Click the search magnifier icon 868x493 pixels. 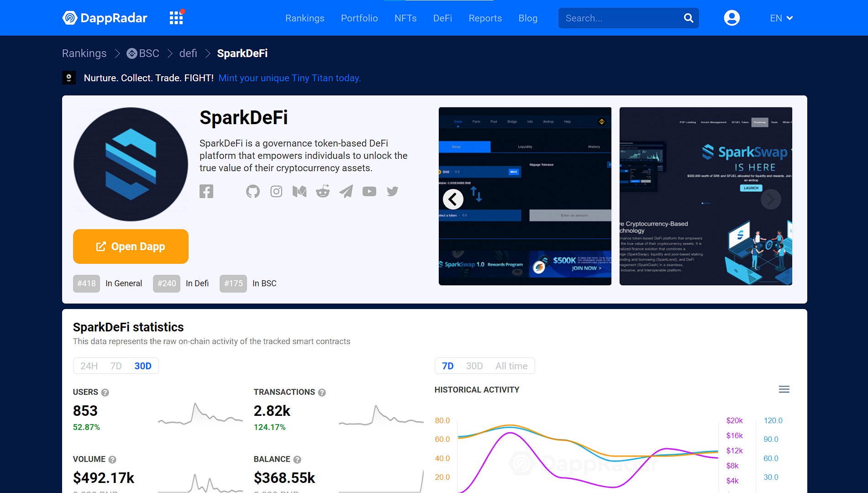click(689, 18)
